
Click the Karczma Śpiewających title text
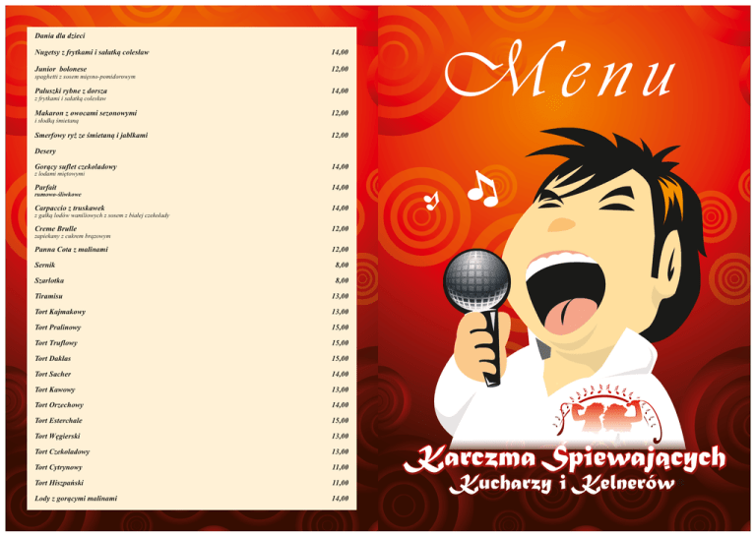click(x=568, y=457)
